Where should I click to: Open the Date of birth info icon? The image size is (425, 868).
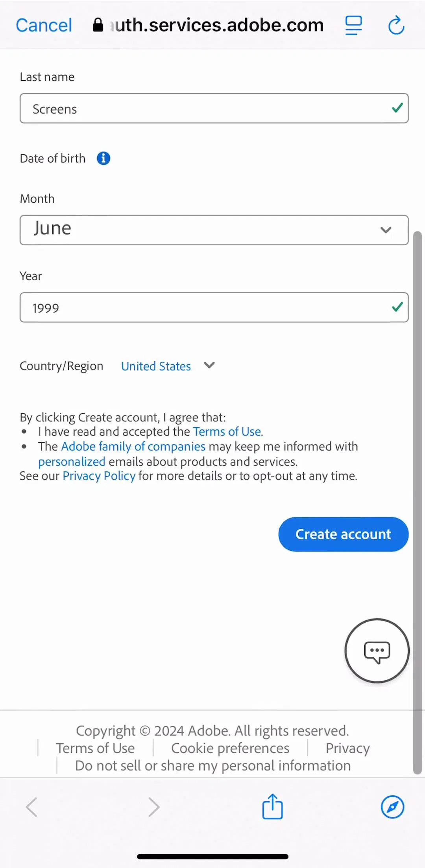(x=103, y=158)
